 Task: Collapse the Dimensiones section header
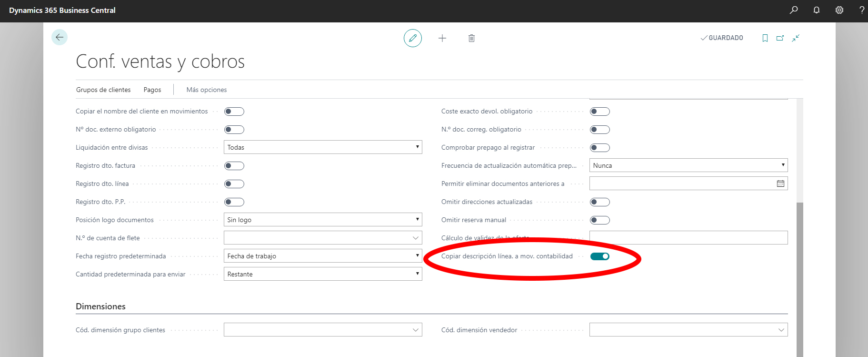click(x=100, y=306)
